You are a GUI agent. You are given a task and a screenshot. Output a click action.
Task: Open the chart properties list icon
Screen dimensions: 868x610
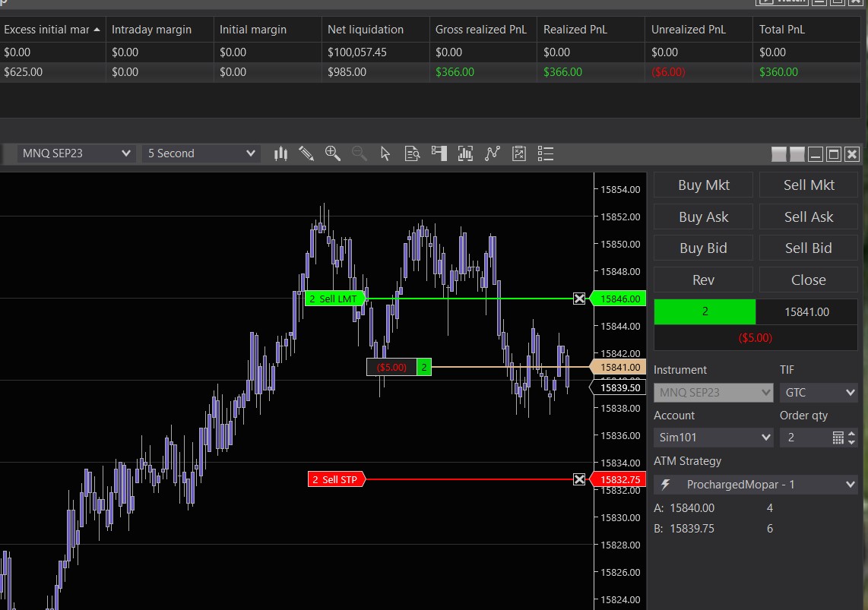pos(545,153)
